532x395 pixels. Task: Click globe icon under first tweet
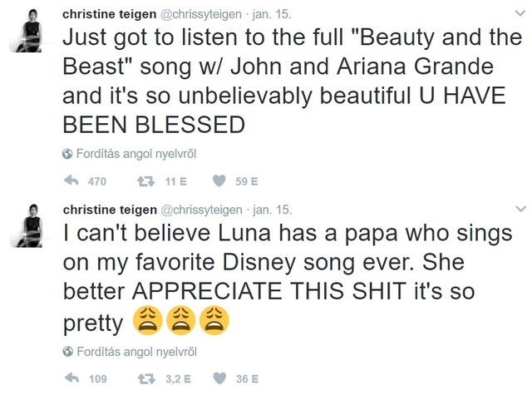(x=68, y=154)
